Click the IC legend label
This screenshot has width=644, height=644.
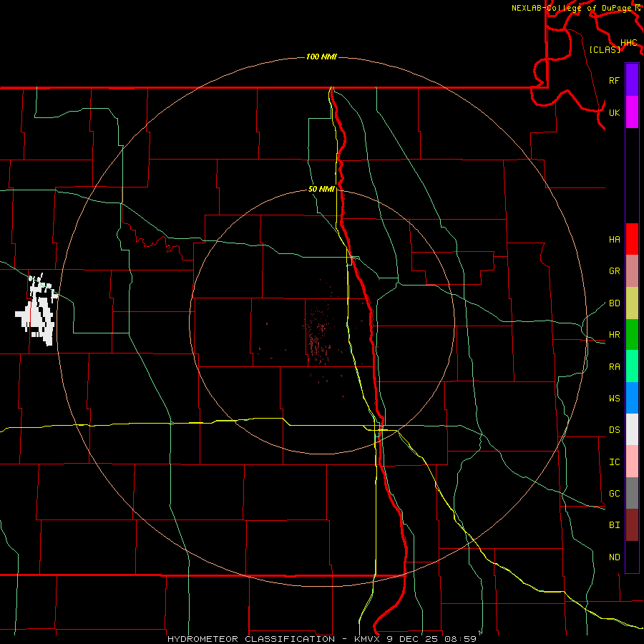click(x=614, y=462)
